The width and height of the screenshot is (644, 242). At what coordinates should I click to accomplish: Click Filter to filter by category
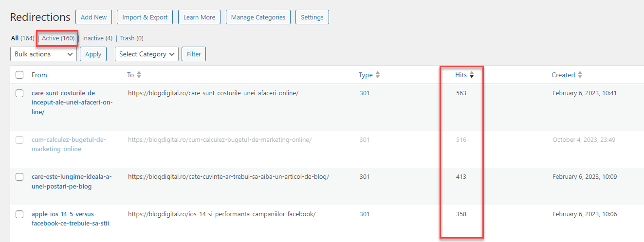pyautogui.click(x=194, y=54)
